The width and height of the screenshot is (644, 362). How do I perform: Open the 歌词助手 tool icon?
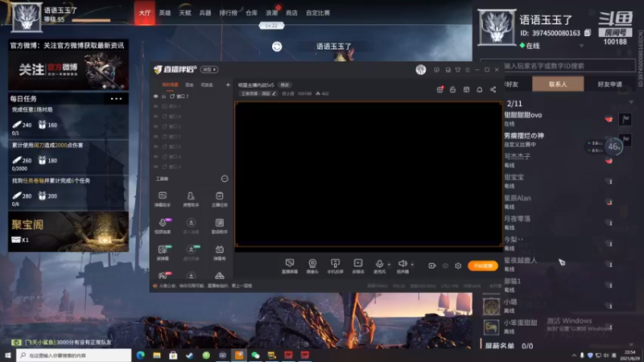(219, 226)
